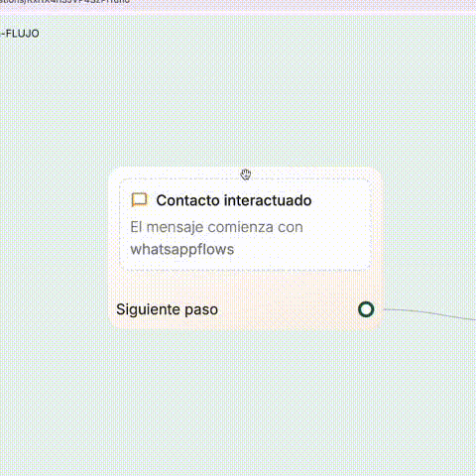Click the 'whatsappflows' keyword text

coord(182,249)
